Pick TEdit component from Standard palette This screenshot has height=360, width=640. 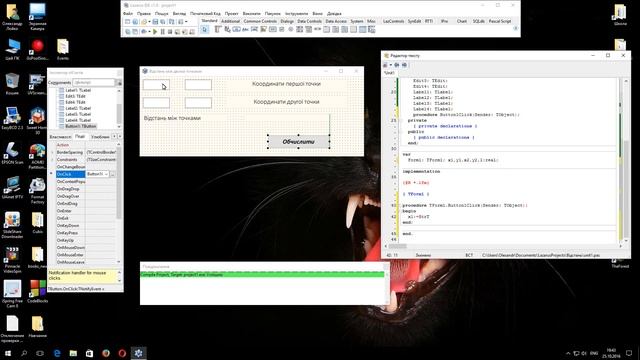(x=254, y=29)
